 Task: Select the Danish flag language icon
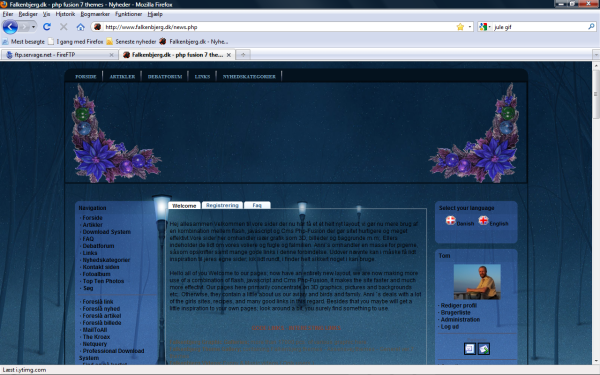(x=451, y=220)
